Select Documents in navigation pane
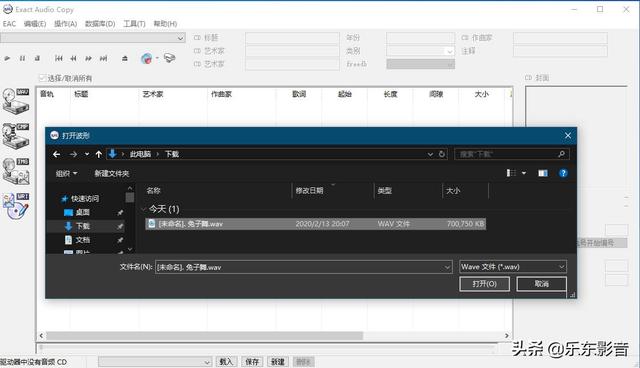The height and width of the screenshot is (368, 640). tap(82, 240)
